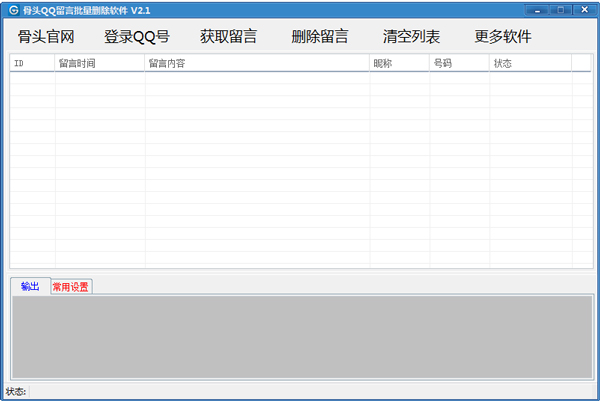The image size is (600, 401).
Task: Click the 状态: label in status bar
Action: point(16,391)
